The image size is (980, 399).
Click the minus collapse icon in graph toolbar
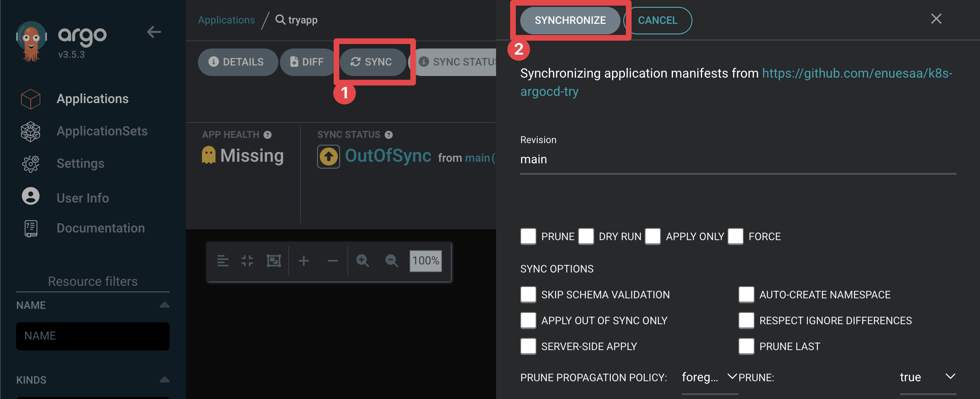point(332,261)
